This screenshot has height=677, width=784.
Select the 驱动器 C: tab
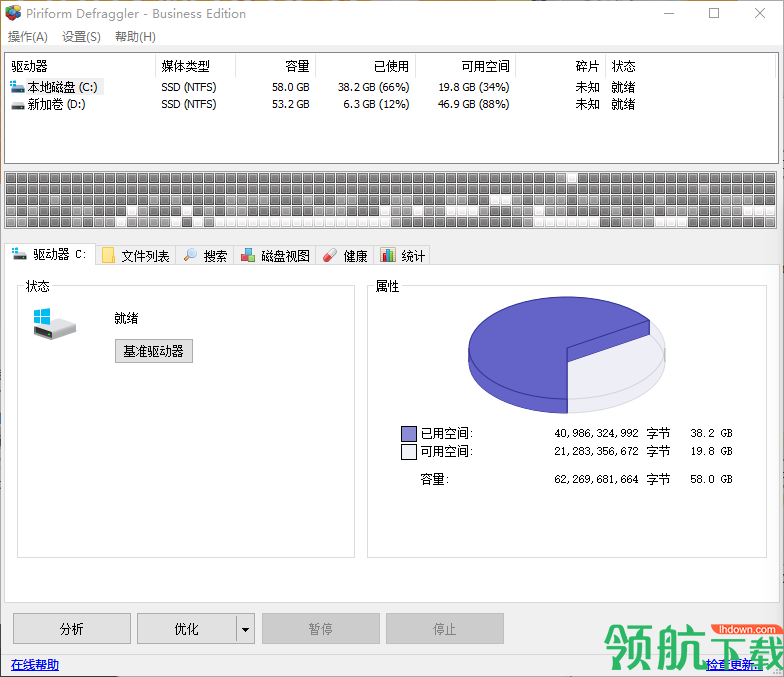(x=50, y=254)
